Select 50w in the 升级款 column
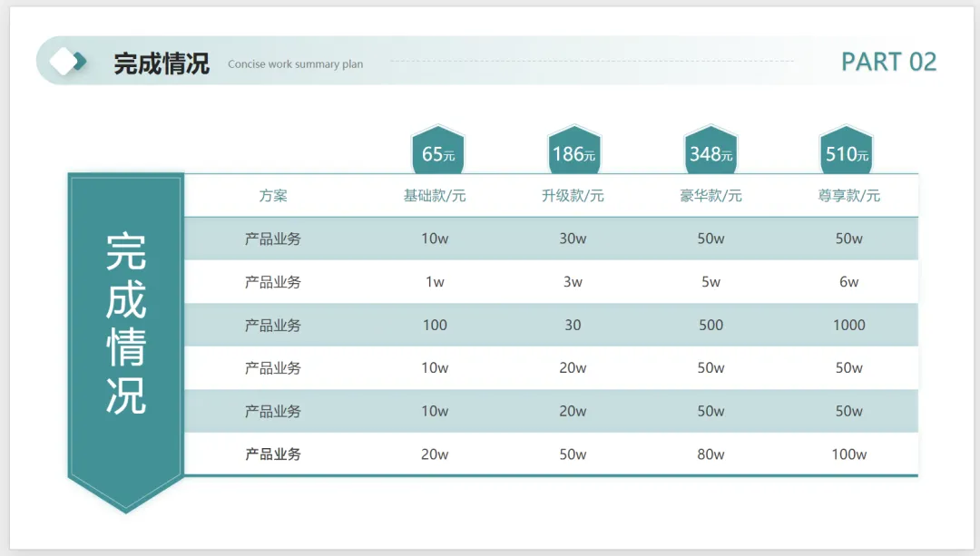980x556 pixels. tap(573, 454)
